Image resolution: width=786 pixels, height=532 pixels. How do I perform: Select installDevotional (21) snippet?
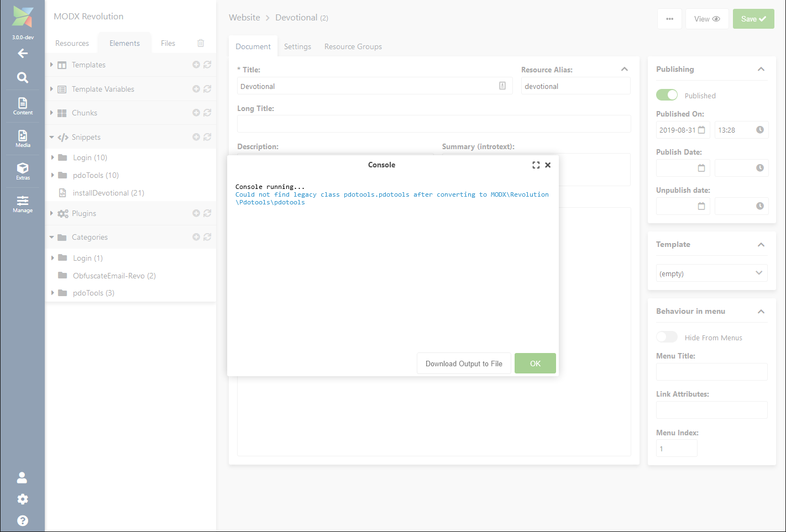[x=108, y=193]
